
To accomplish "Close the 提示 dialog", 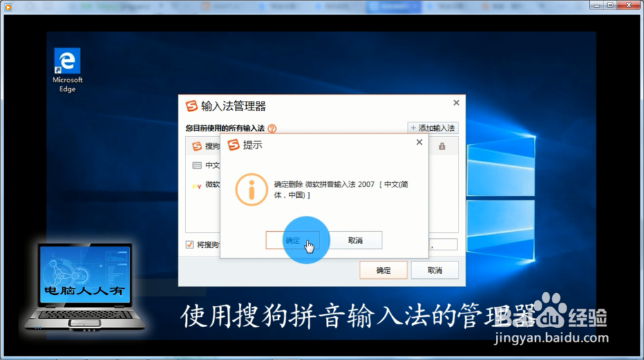I will coord(419,142).
